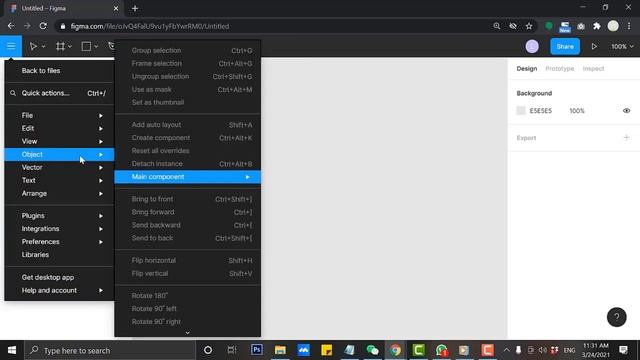Screen dimensions: 640x360
Task: Expand the Vector submenu
Action: (x=59, y=167)
